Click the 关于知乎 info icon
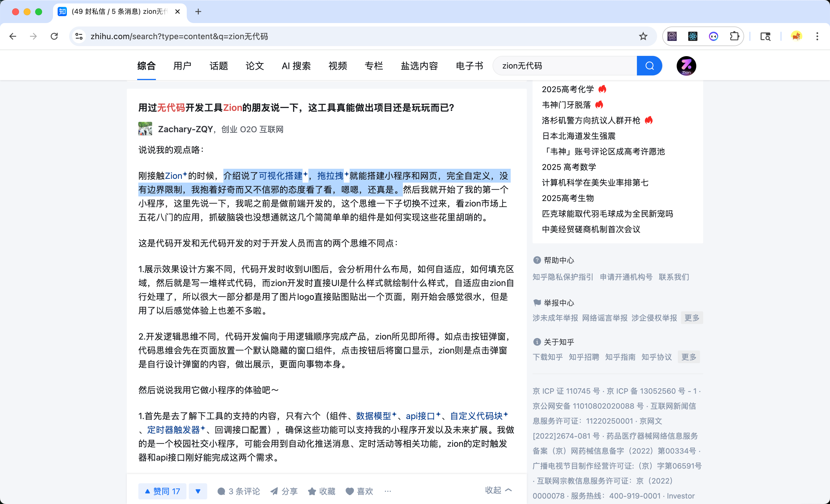The width and height of the screenshot is (830, 504). tap(537, 342)
